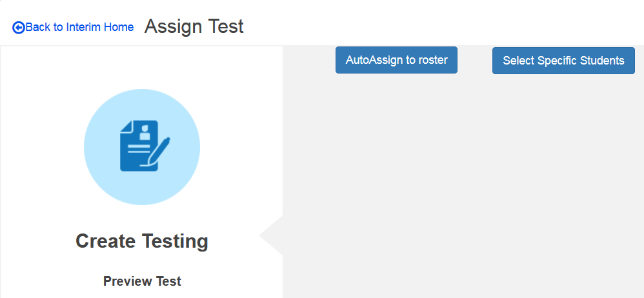Click the Assign Test page heading
644x298 pixels.
pos(194,26)
